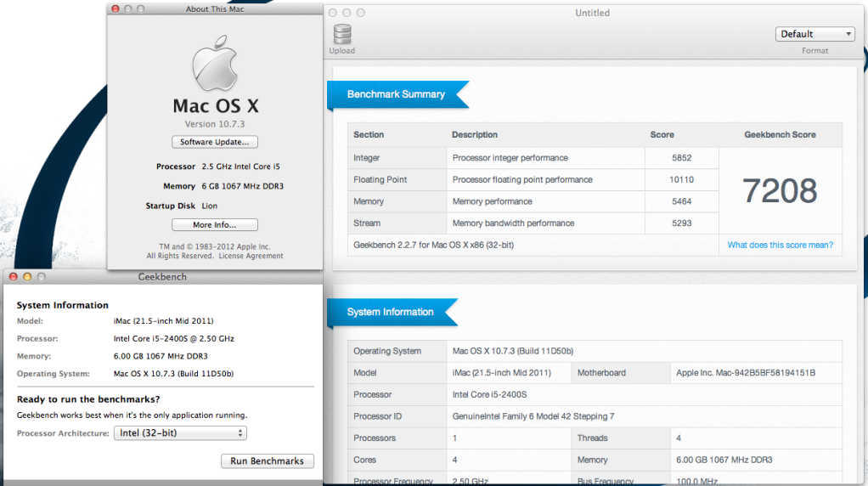868x486 pixels.
Task: Minimize the Geekbench window with yellow button
Action: pyautogui.click(x=27, y=276)
